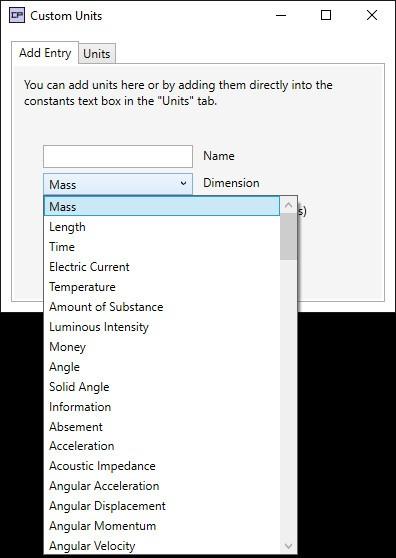This screenshot has height=558, width=396.
Task: Click the scroll-down arrow in dropdown list
Action: point(288,546)
